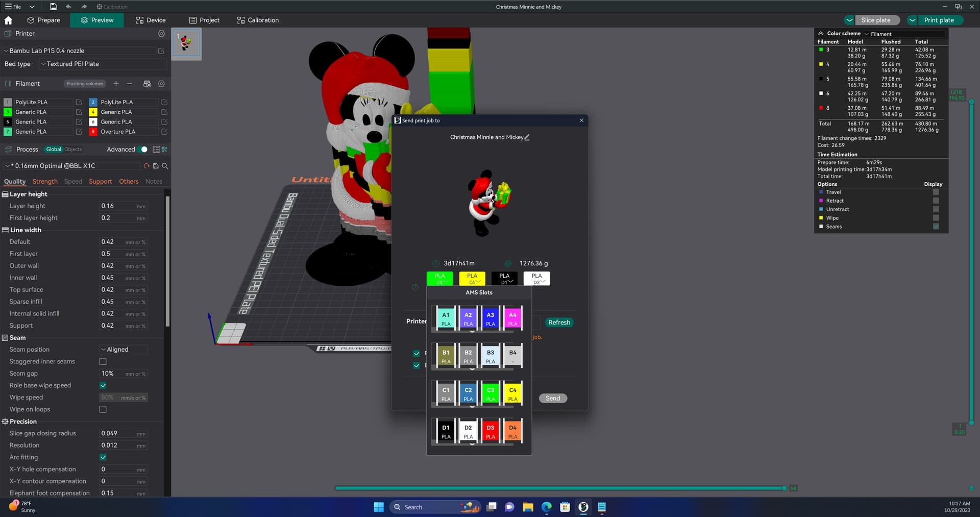Edit filament 3 Generic PLA preset
The image size is (980, 517).
pos(79,112)
